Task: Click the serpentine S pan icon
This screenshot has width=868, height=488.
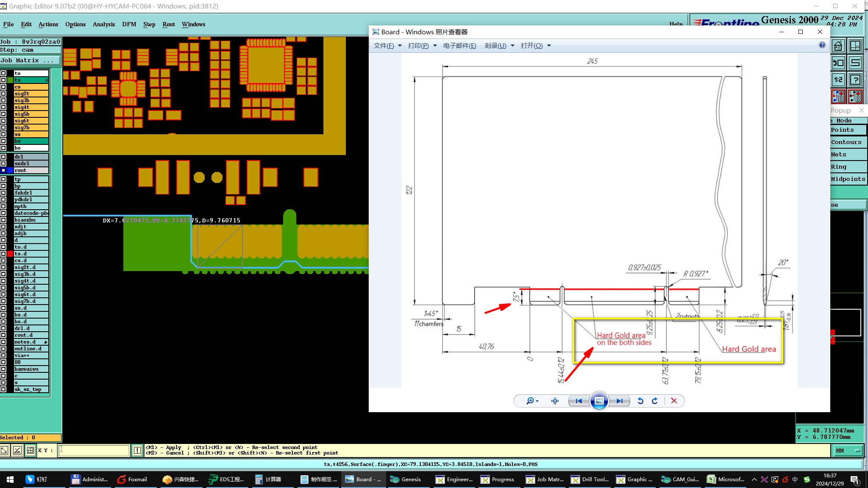Action: tap(855, 63)
